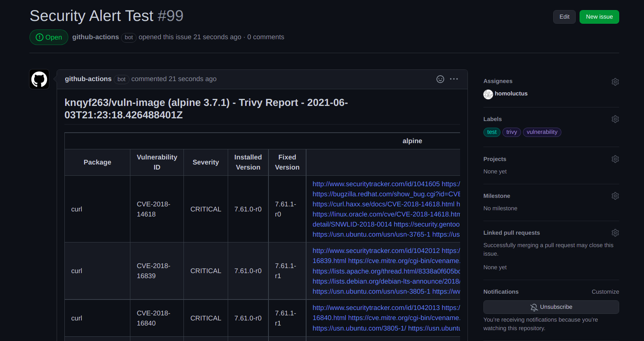Click the Installed Version column header
Viewport: 644px width, 341px height.
248,162
